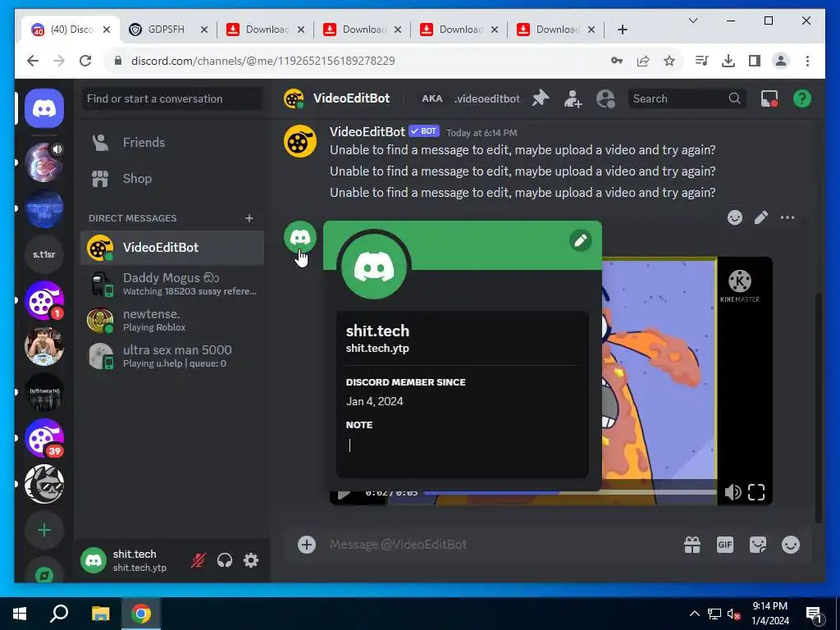This screenshot has width=840, height=630.
Task: Toggle video volume speaker icon
Action: [733, 492]
